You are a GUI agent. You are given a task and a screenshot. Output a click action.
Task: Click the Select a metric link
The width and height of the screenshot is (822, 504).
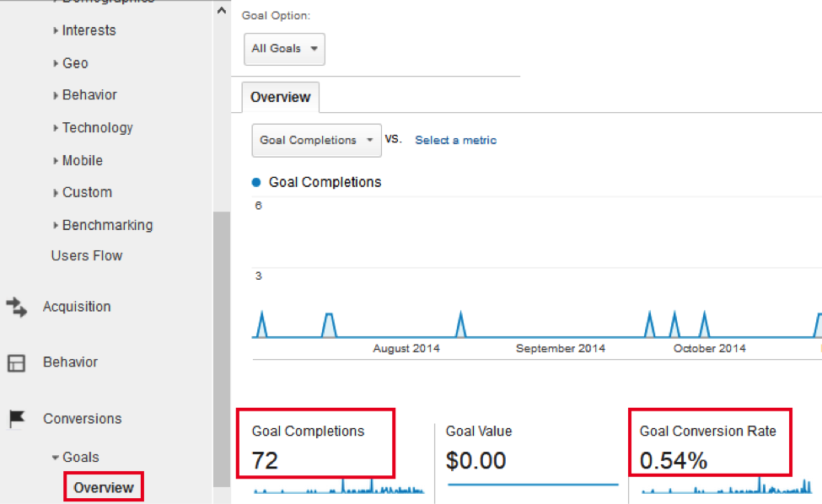click(455, 141)
